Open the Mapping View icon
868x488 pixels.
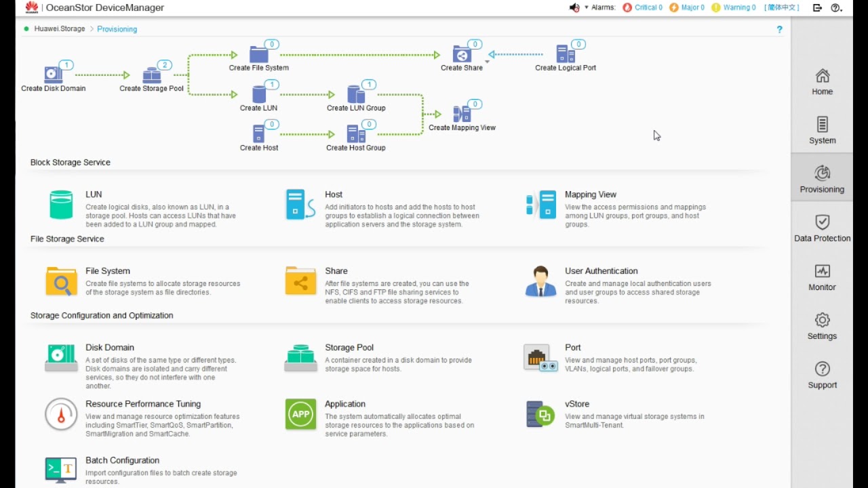[541, 205]
